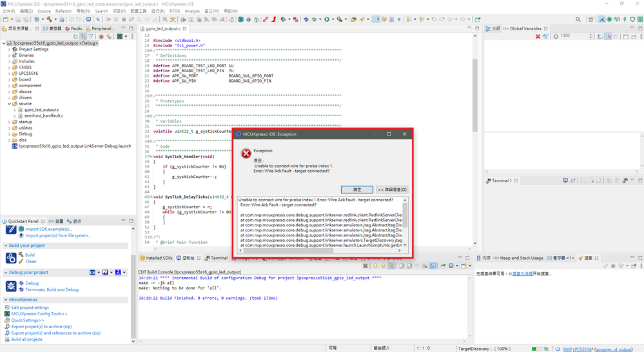644x352 pixels.
Task: Click Edit project settings link
Action: [x=30, y=308]
